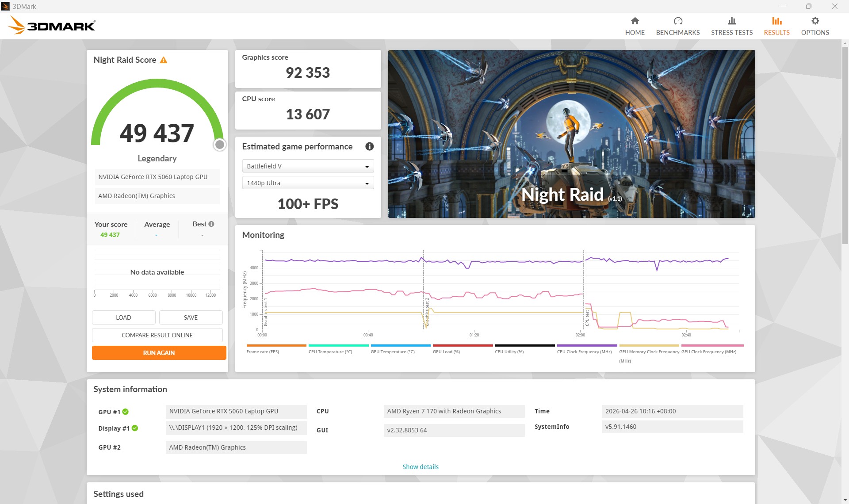Open the 1440p Ultra preset dropdown
Screen dimensions: 849x504
click(x=308, y=183)
